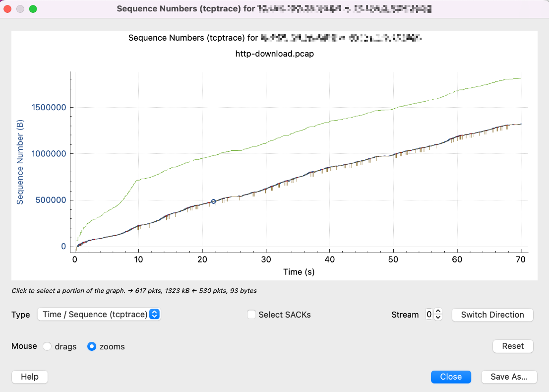Open the graph Type dropdown

[99, 314]
